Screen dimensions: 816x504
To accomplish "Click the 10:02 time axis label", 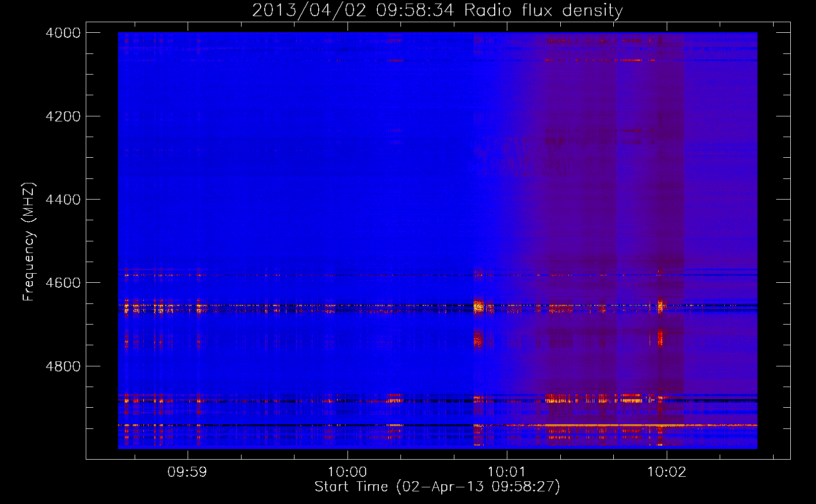I will [667, 472].
